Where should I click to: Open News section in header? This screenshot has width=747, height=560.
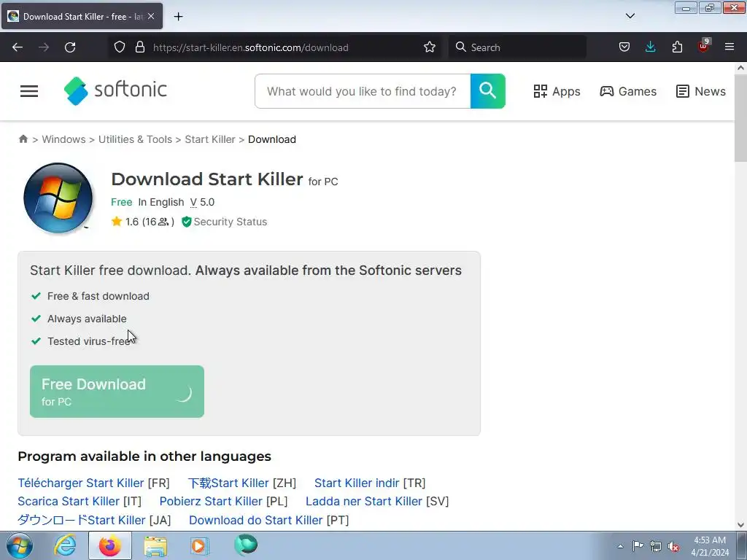[701, 91]
